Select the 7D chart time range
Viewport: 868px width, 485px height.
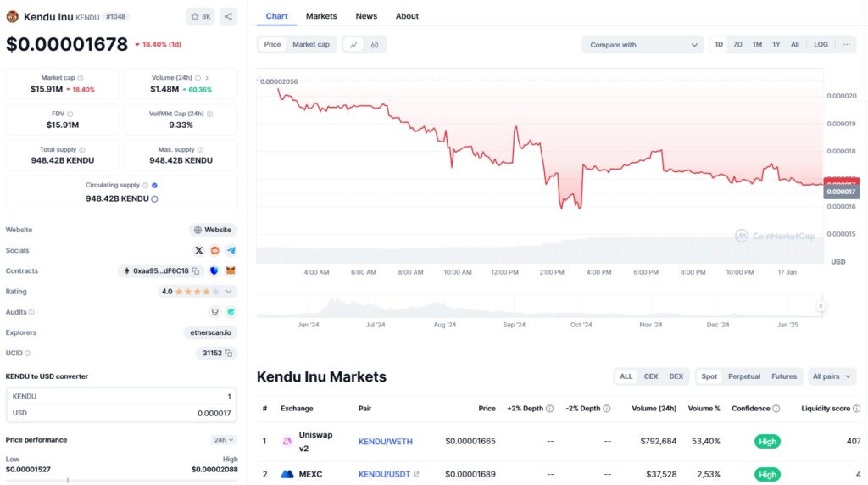(737, 45)
